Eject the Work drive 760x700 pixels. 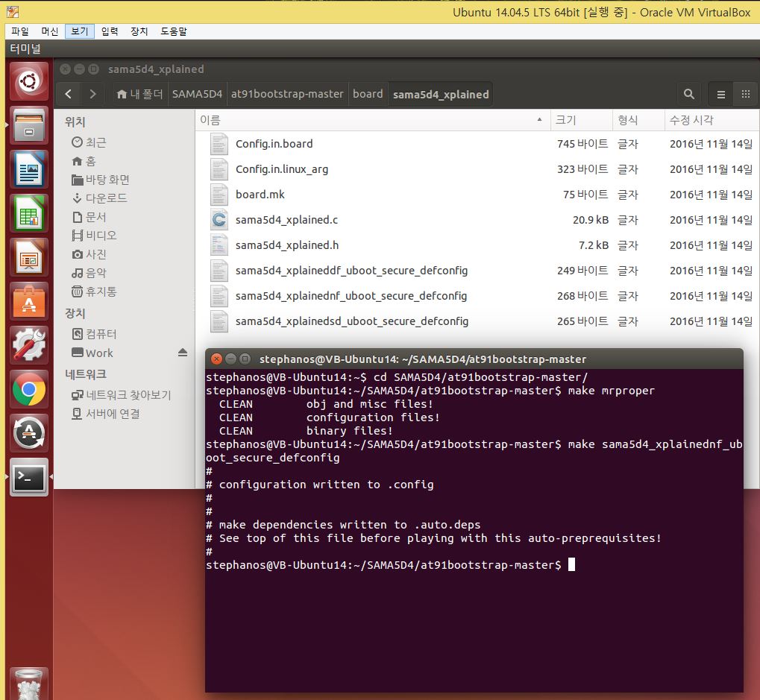pyautogui.click(x=183, y=353)
